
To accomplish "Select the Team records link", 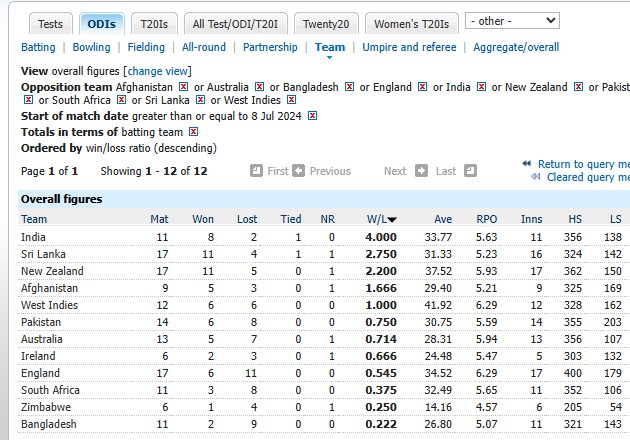I will 330,47.
